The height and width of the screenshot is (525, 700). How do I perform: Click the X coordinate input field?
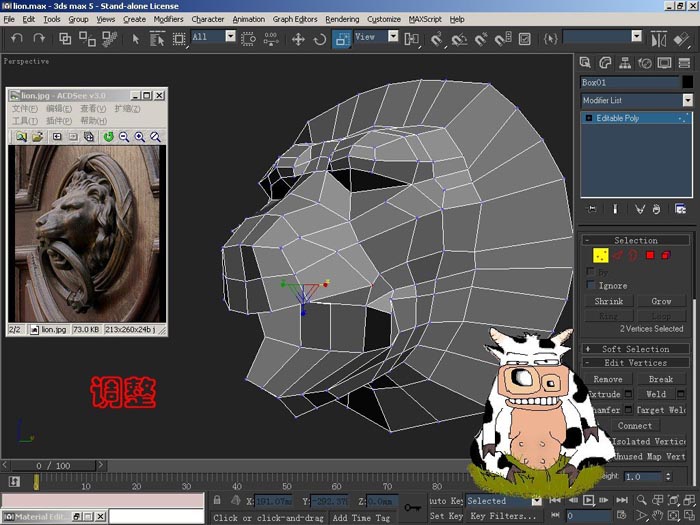coord(273,501)
